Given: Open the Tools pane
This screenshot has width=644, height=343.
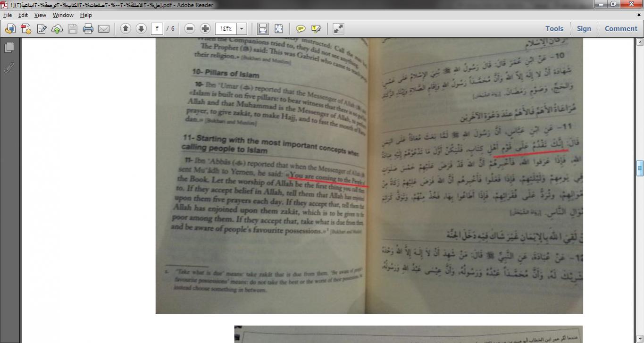Looking at the screenshot, I should (x=554, y=28).
